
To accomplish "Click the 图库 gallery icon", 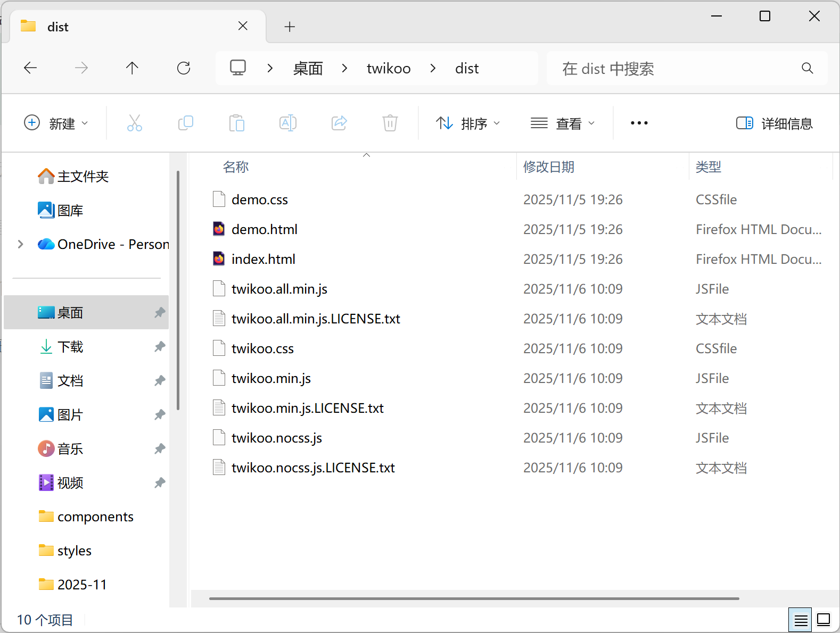I will coord(46,210).
